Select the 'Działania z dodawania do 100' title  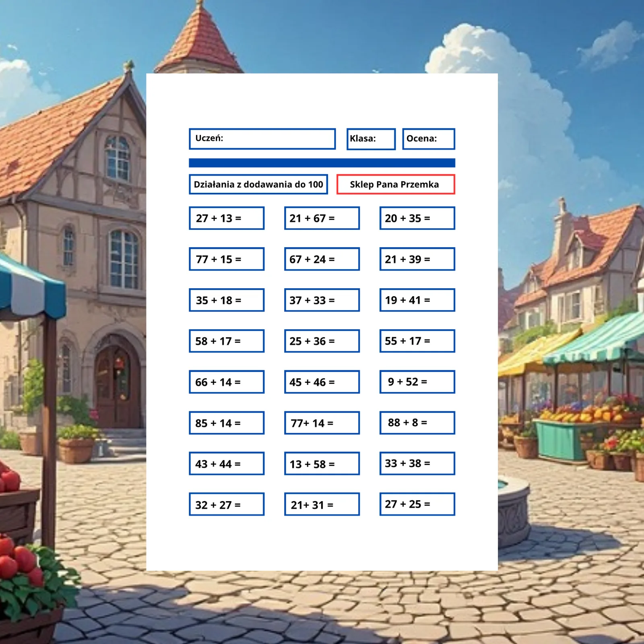pos(258,184)
